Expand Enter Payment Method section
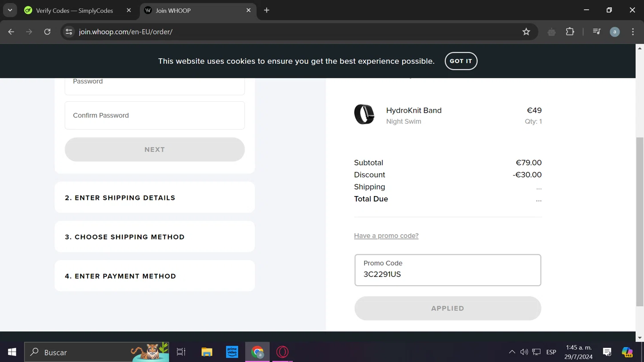Screen dimensions: 644x362 [x=155, y=276]
